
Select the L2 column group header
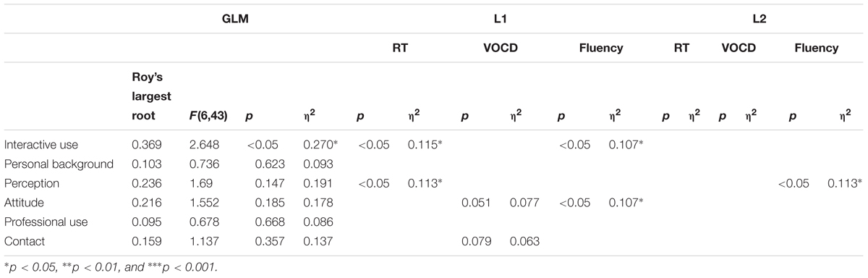pos(759,21)
